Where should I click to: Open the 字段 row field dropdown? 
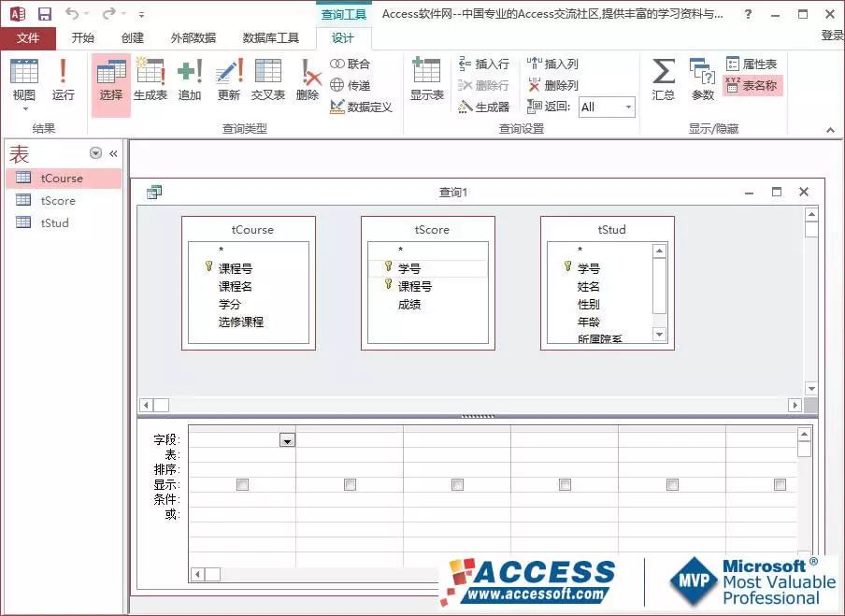287,438
